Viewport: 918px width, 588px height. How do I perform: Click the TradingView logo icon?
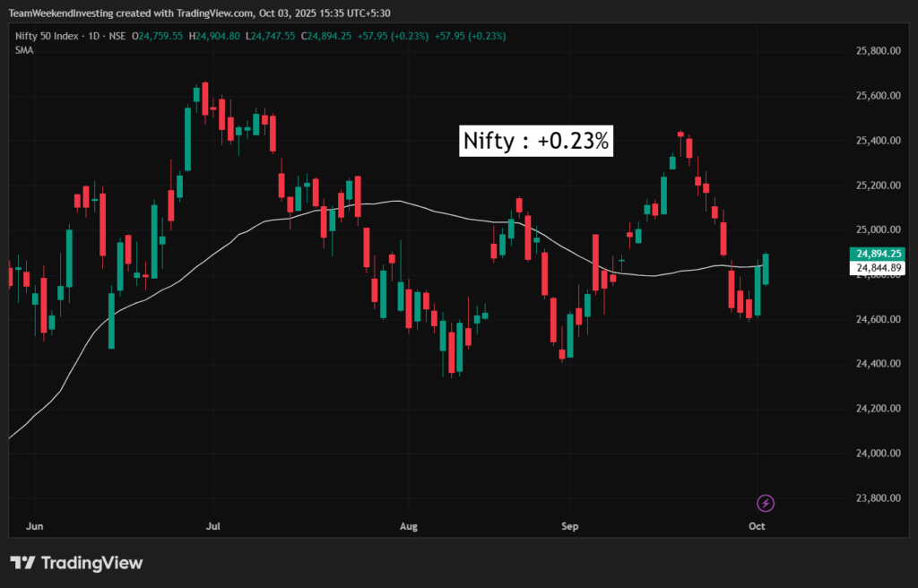click(22, 563)
